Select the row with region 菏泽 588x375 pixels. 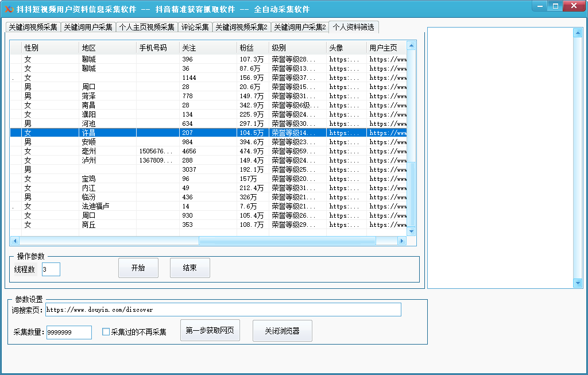click(x=208, y=96)
